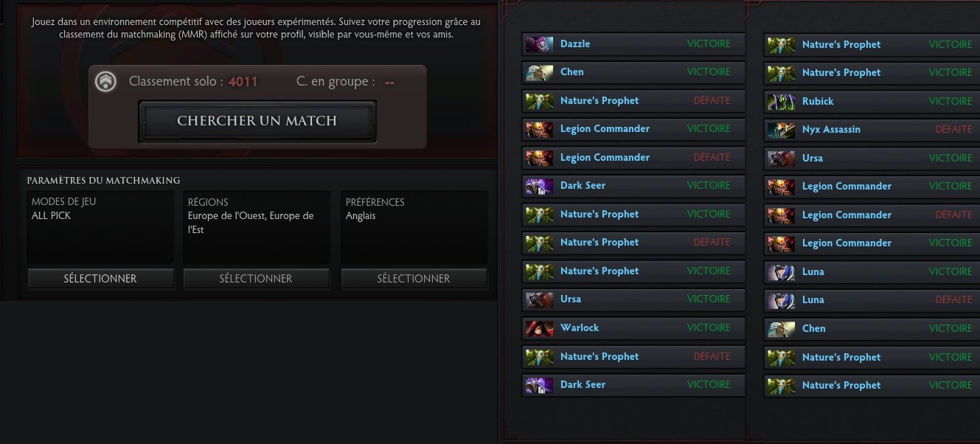Open Sélectionner under Régions
The image size is (980, 444).
click(256, 279)
